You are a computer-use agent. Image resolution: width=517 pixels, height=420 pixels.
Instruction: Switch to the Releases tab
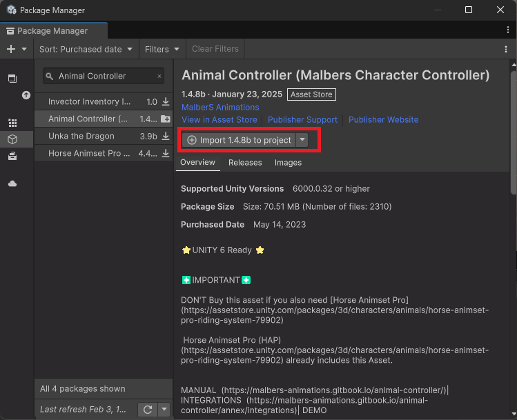(x=245, y=163)
